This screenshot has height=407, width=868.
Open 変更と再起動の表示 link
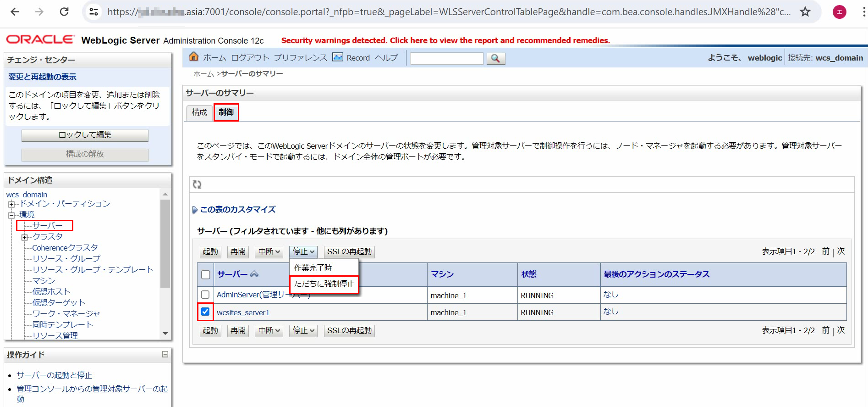[42, 77]
